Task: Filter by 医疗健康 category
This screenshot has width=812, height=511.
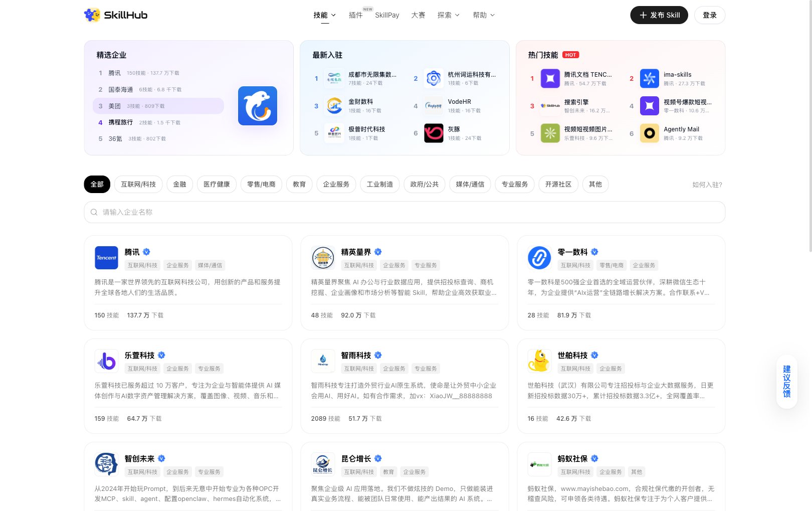Action: tap(217, 185)
